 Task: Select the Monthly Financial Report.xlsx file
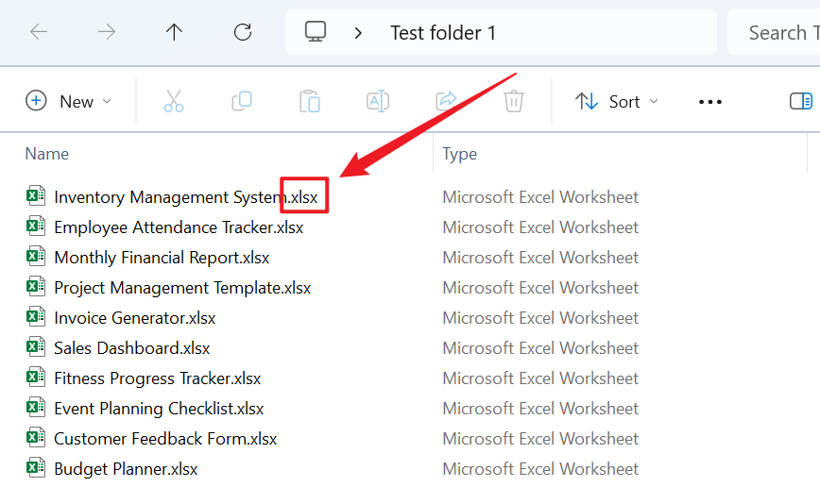(162, 258)
